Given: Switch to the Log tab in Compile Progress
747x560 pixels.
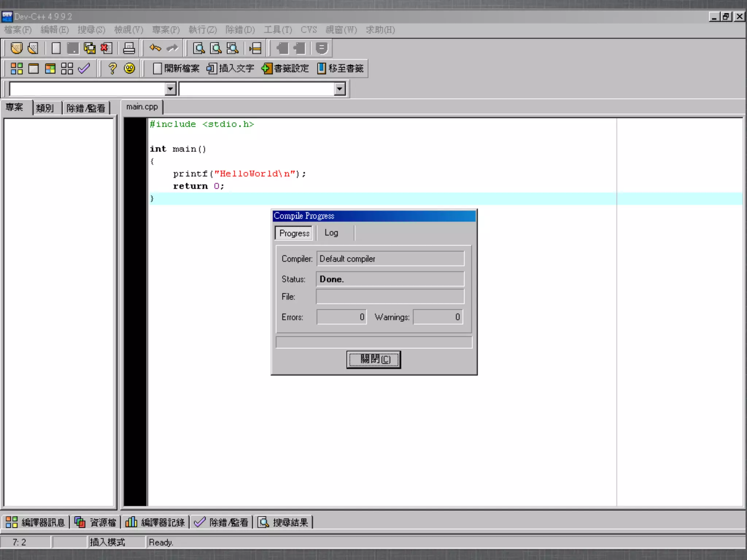Looking at the screenshot, I should pos(331,233).
